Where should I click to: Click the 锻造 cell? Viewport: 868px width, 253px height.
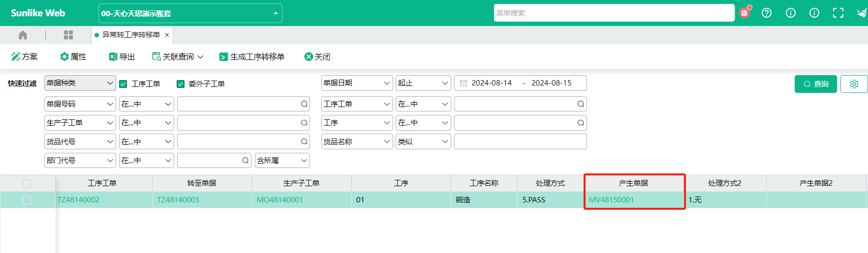[x=484, y=200]
